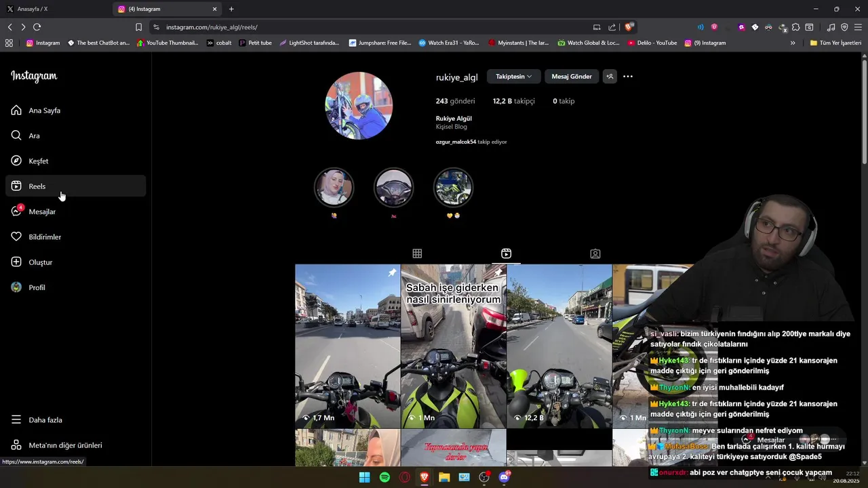Open the media music note control
The image size is (868, 488).
(x=831, y=27)
